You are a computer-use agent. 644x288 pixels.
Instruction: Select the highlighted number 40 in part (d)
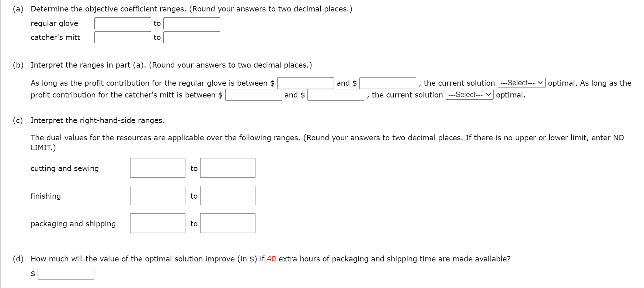[272, 259]
